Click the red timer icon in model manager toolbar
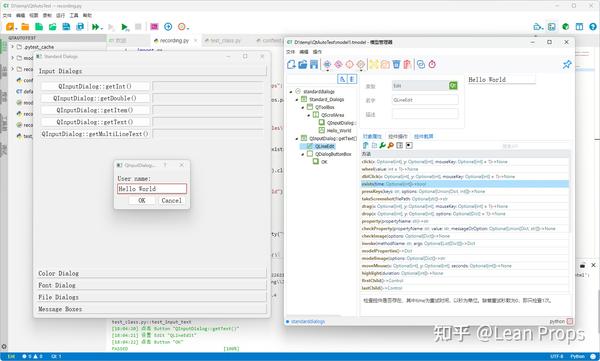The image size is (600, 361). coord(432,64)
